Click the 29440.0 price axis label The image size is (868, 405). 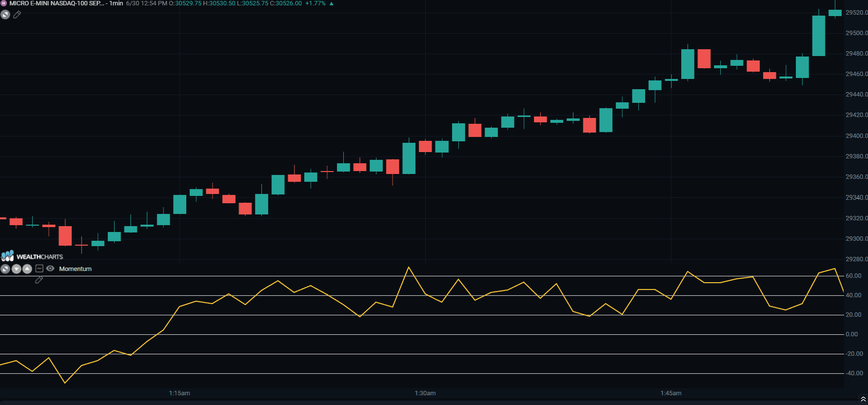[x=856, y=95]
